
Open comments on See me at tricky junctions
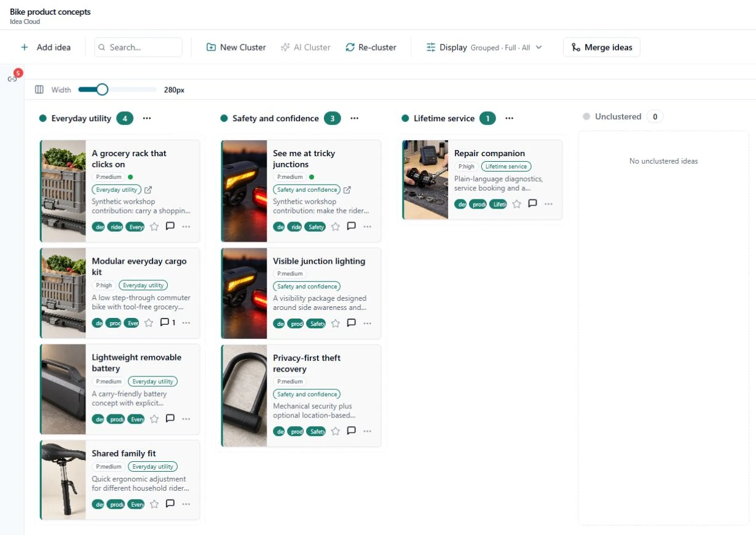(352, 226)
